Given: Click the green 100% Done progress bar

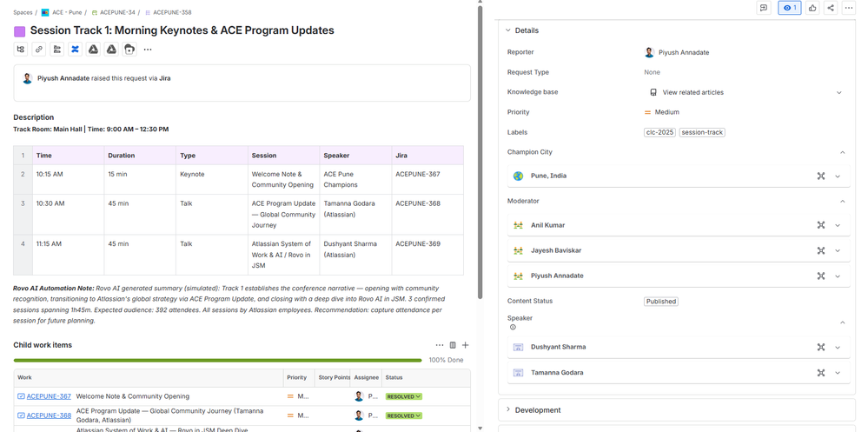Looking at the screenshot, I should click(x=217, y=360).
